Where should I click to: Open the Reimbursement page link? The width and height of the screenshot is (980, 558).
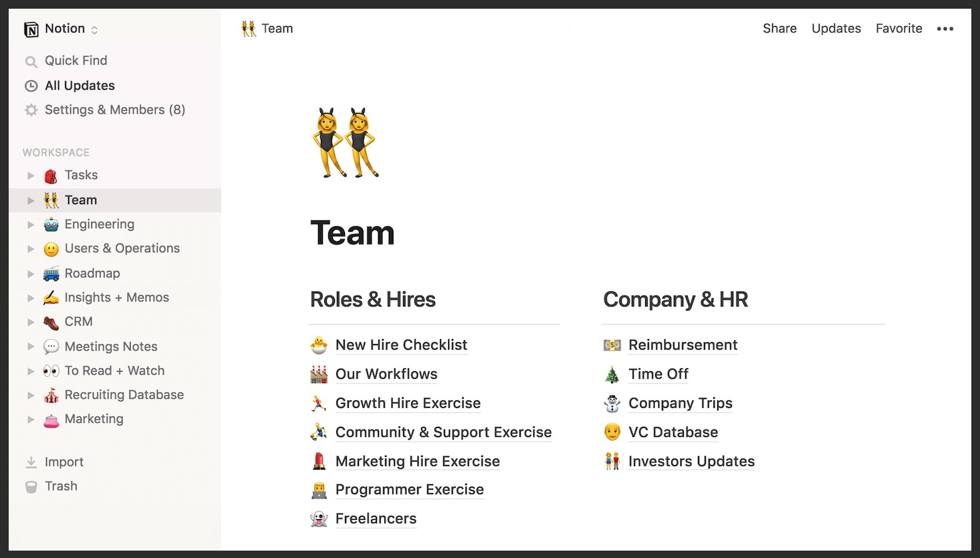683,345
